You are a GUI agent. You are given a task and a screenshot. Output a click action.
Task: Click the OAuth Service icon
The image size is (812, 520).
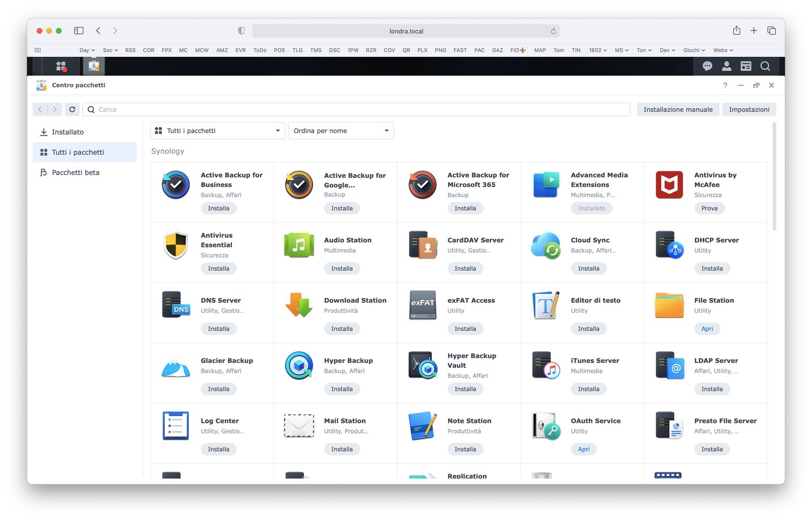tap(546, 426)
